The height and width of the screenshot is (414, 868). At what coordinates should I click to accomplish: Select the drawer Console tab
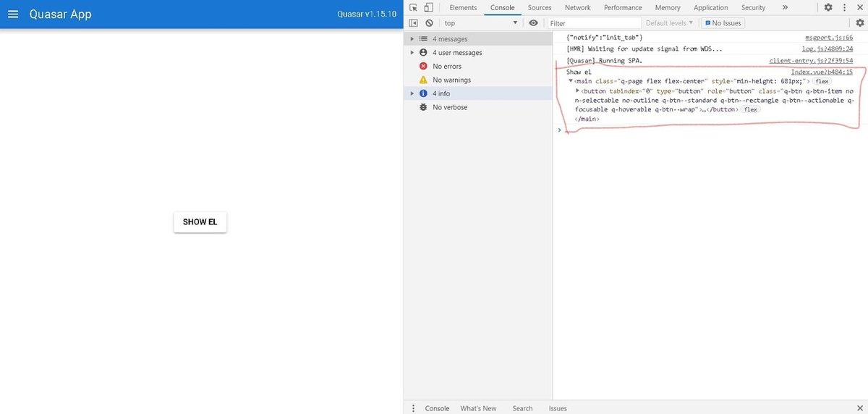[437, 408]
